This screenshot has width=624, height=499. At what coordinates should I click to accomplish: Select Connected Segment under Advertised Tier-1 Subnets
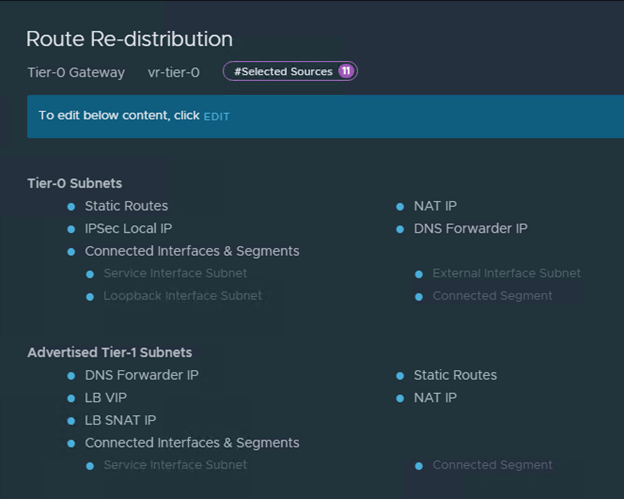(x=492, y=465)
